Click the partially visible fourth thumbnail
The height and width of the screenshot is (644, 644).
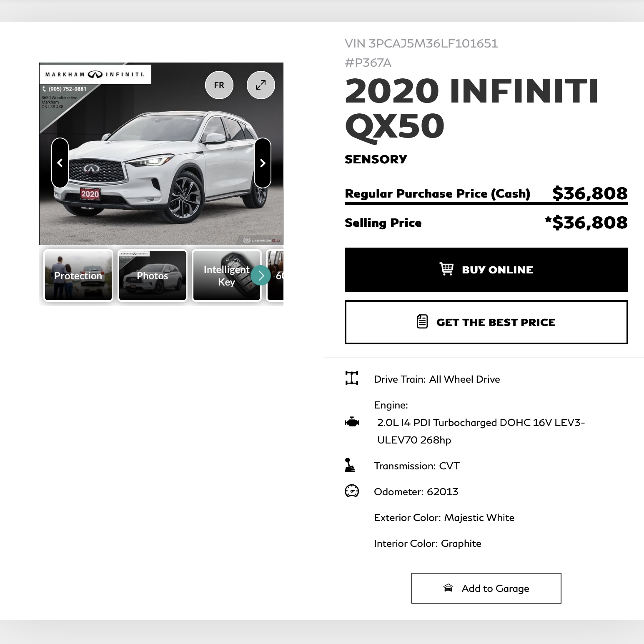276,276
